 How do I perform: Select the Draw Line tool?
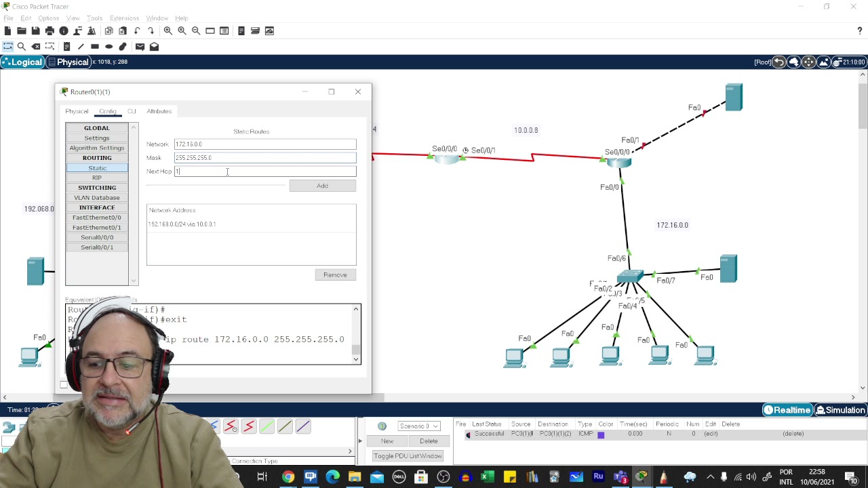[81, 46]
